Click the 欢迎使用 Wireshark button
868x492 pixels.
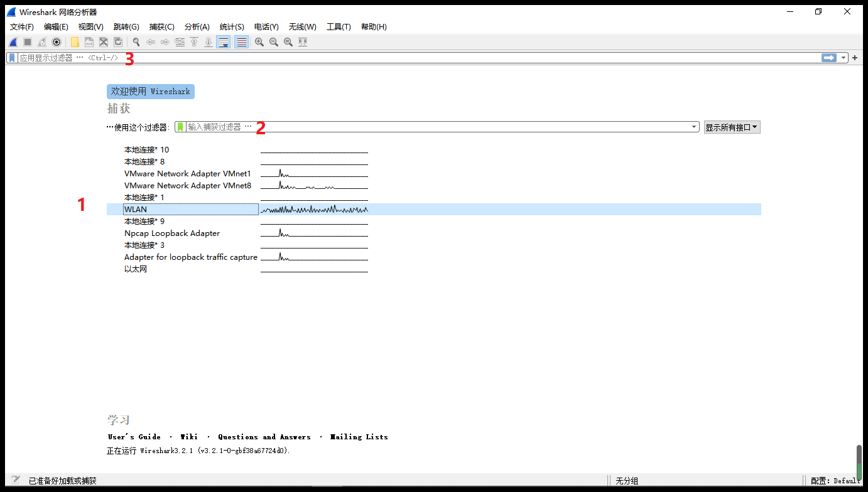[x=151, y=92]
